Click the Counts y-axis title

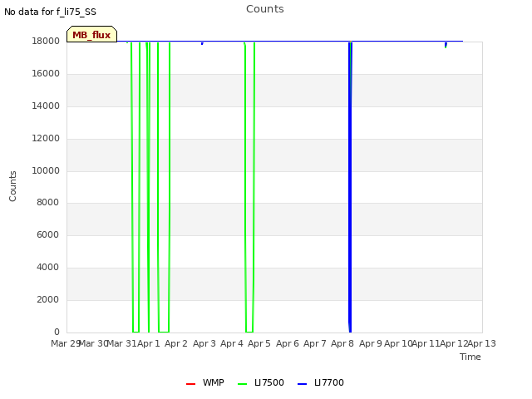12,186
